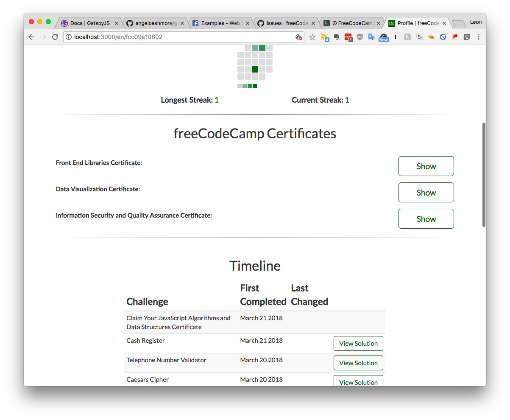Click the grey script-letter extension icon
Image resolution: width=510 pixels, height=420 pixels.
[x=407, y=37]
